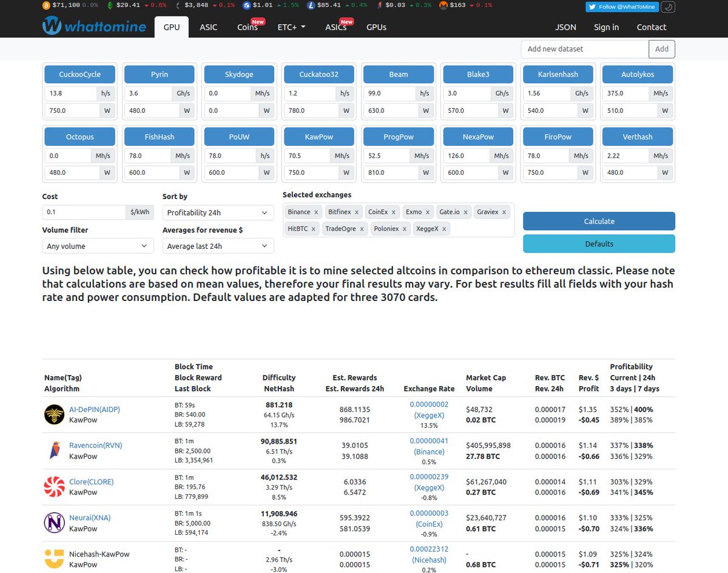
Task: Open the ASICs tab
Action: [335, 27]
